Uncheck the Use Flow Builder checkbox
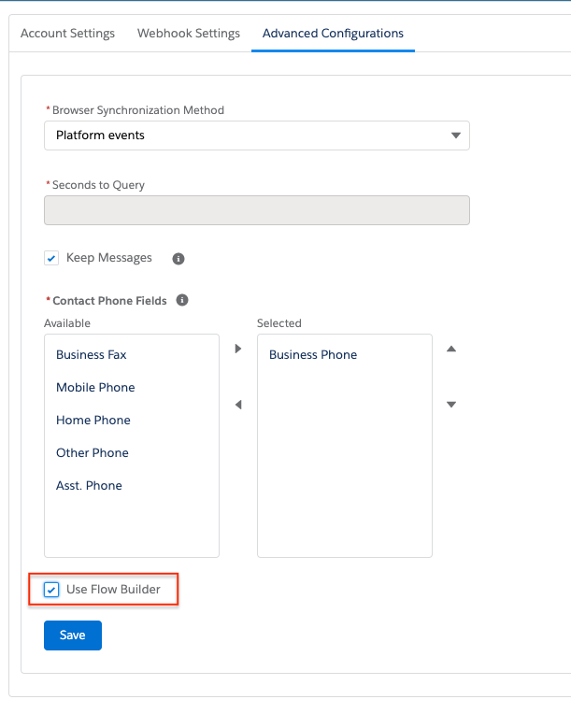The image size is (571, 728). (x=52, y=590)
